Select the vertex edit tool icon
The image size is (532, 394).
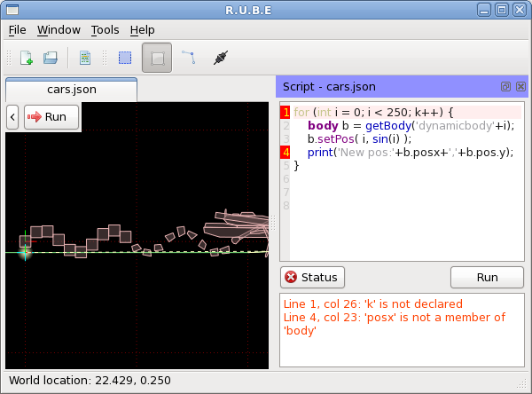tap(189, 57)
